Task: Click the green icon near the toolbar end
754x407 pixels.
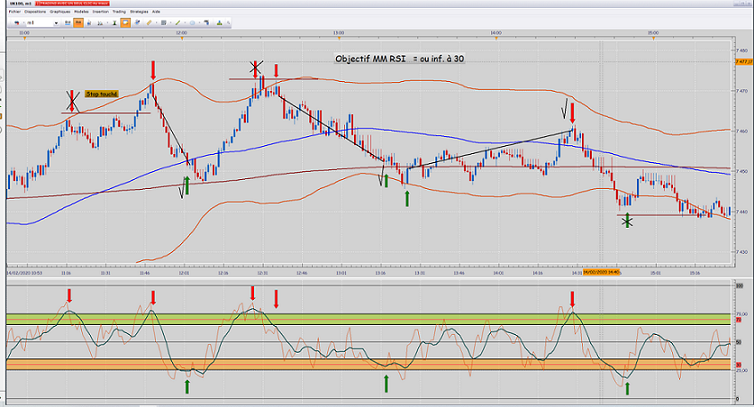Action: 219,23
